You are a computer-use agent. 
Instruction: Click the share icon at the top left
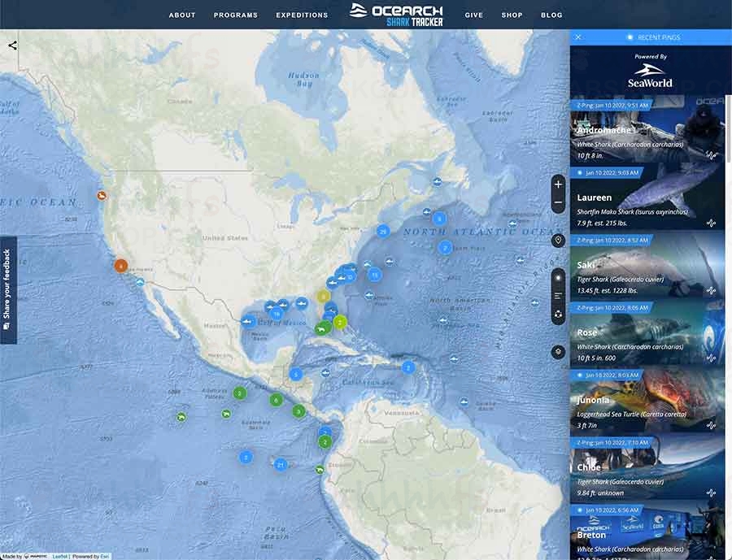[11, 45]
